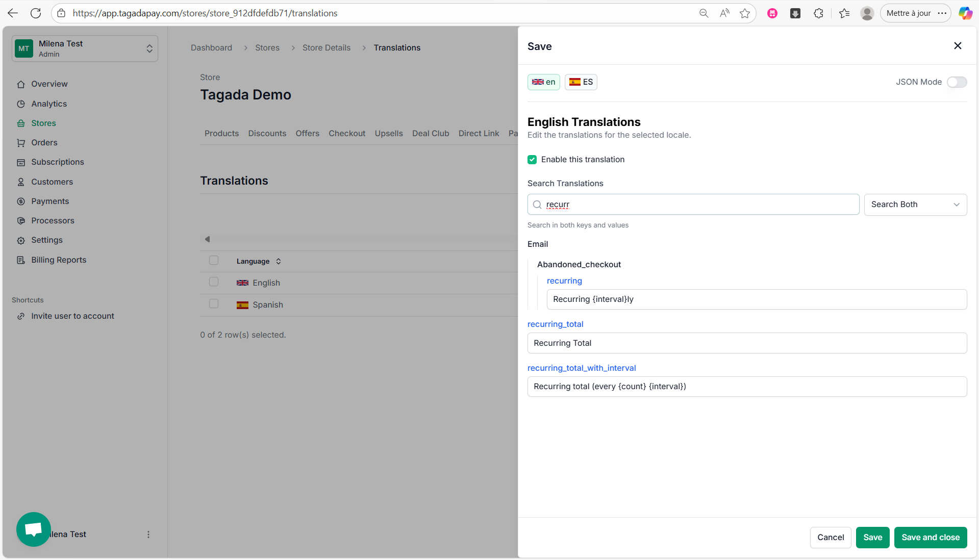Close the Save panel
The width and height of the screenshot is (979, 560).
(x=958, y=46)
